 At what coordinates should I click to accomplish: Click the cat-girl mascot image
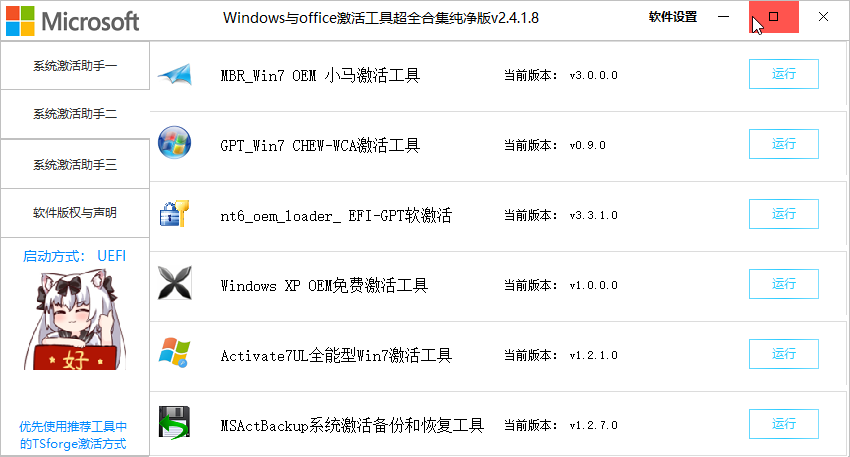(75, 321)
